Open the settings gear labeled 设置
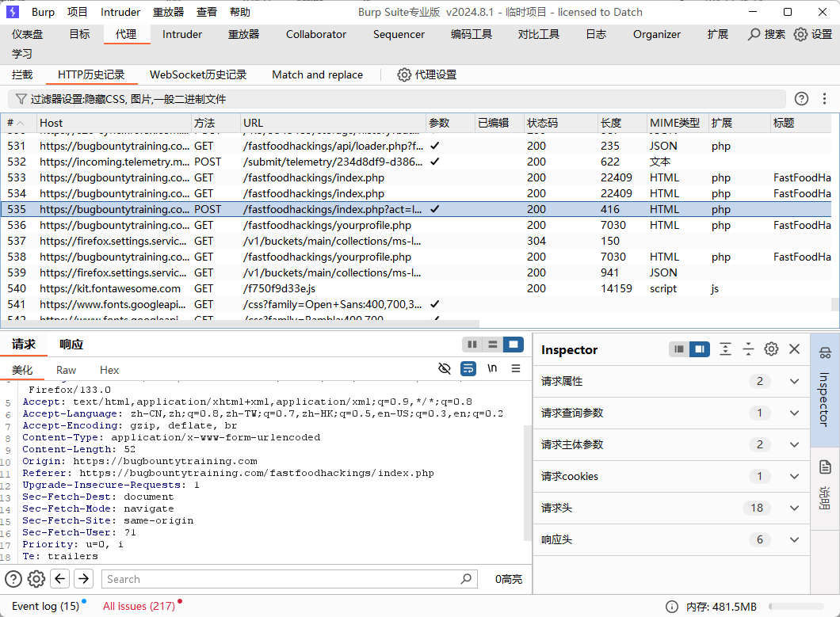The height and width of the screenshot is (617, 840). pos(800,34)
